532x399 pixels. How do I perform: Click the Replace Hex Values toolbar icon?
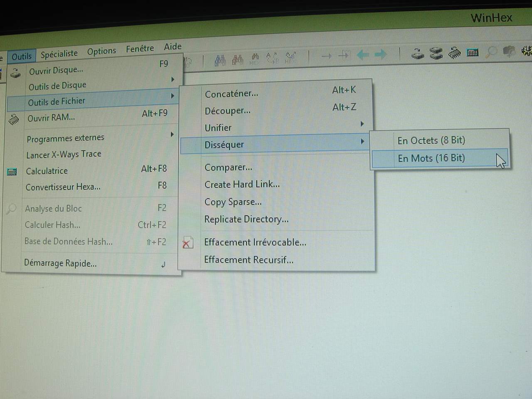[291, 57]
